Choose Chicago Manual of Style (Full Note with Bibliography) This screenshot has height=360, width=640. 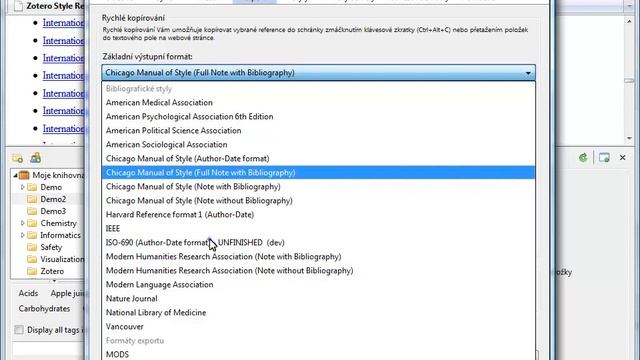pyautogui.click(x=318, y=172)
